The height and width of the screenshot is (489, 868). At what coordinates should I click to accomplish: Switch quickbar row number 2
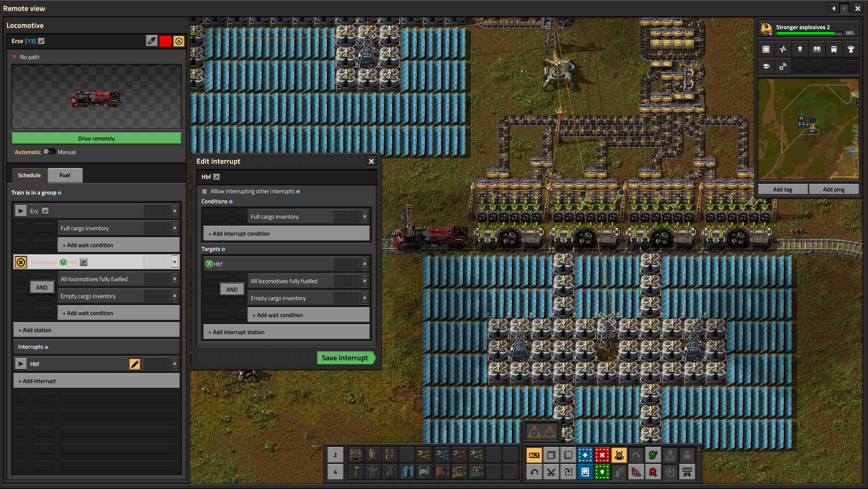tap(335, 455)
